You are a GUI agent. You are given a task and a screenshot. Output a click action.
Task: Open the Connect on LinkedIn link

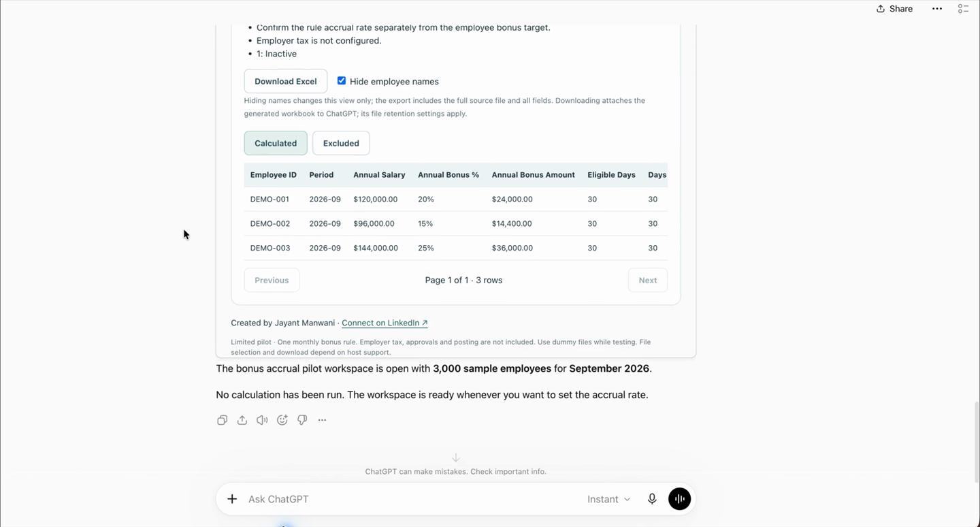coord(385,323)
